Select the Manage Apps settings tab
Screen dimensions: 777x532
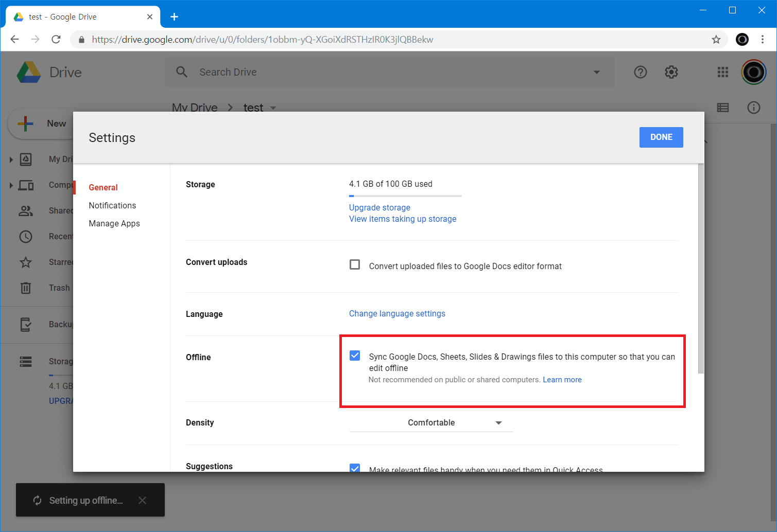tap(114, 223)
